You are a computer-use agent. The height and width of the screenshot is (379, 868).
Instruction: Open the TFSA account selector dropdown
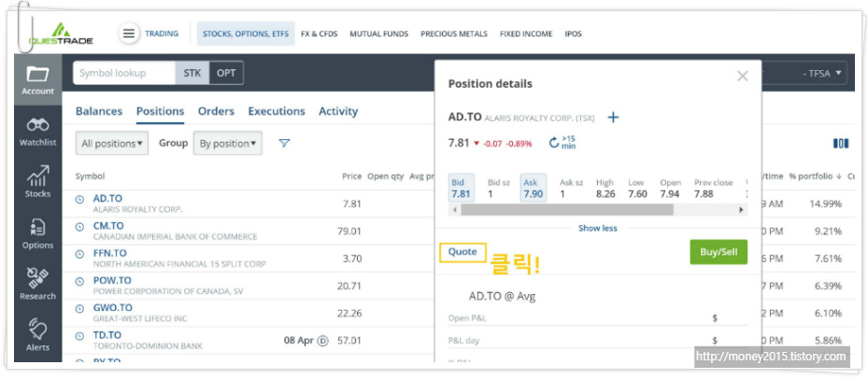pos(822,73)
